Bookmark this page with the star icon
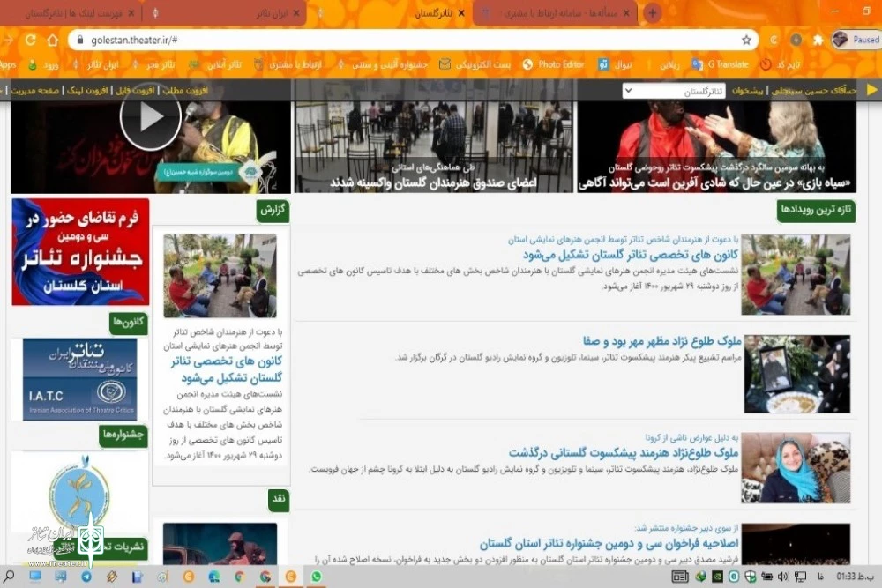 point(746,40)
